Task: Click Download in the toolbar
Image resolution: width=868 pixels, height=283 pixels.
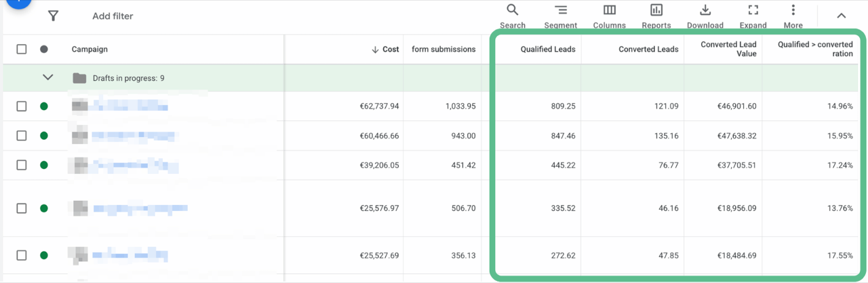Action: (x=705, y=16)
